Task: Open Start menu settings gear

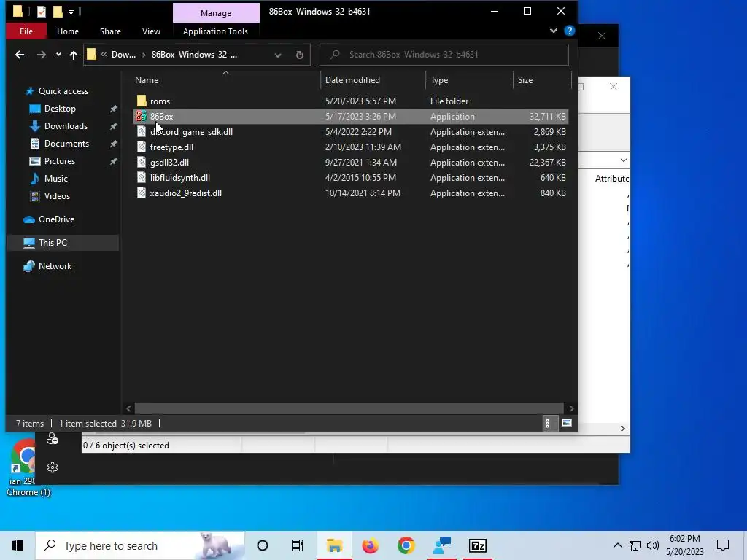Action: (53, 467)
